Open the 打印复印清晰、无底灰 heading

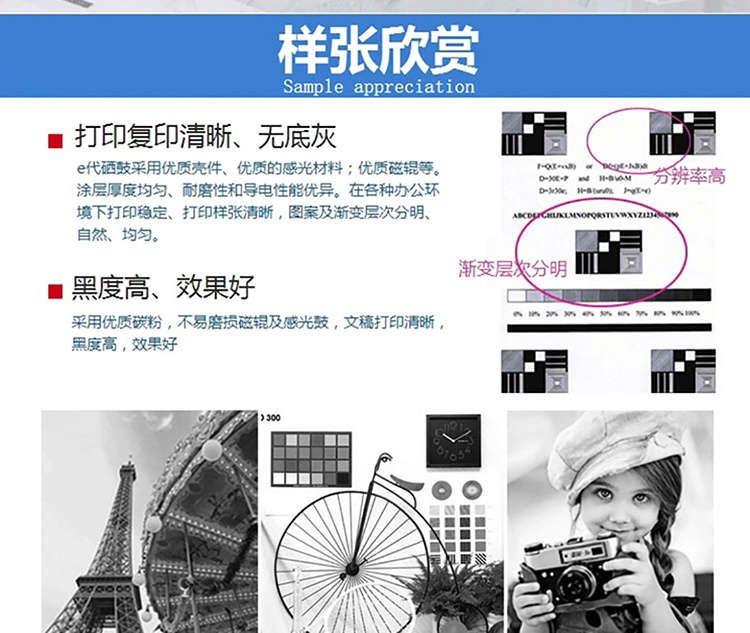coord(205,137)
